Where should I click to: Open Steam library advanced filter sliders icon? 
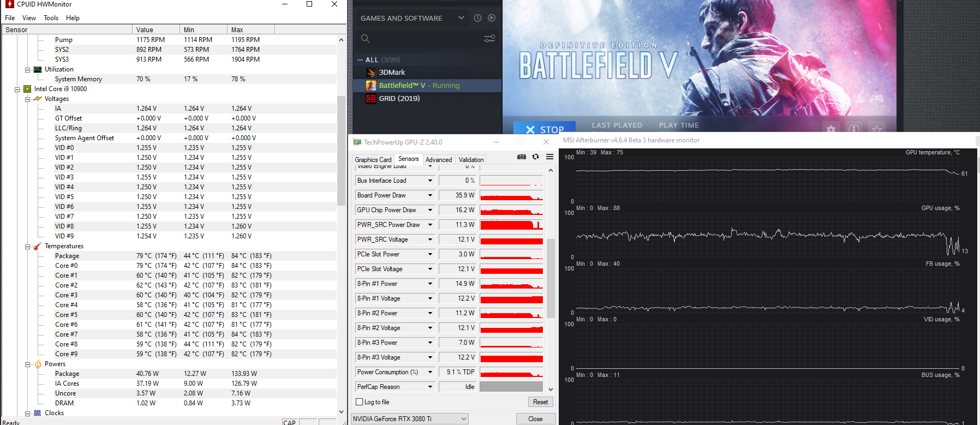(489, 38)
